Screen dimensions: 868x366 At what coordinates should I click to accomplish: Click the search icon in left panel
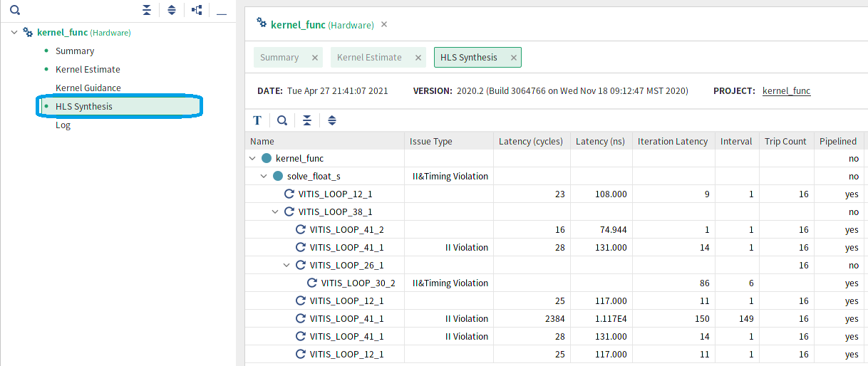pos(14,11)
